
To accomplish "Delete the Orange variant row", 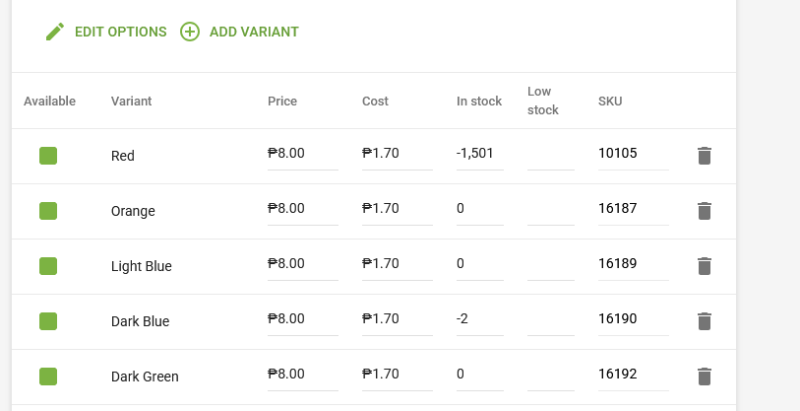I will click(704, 211).
